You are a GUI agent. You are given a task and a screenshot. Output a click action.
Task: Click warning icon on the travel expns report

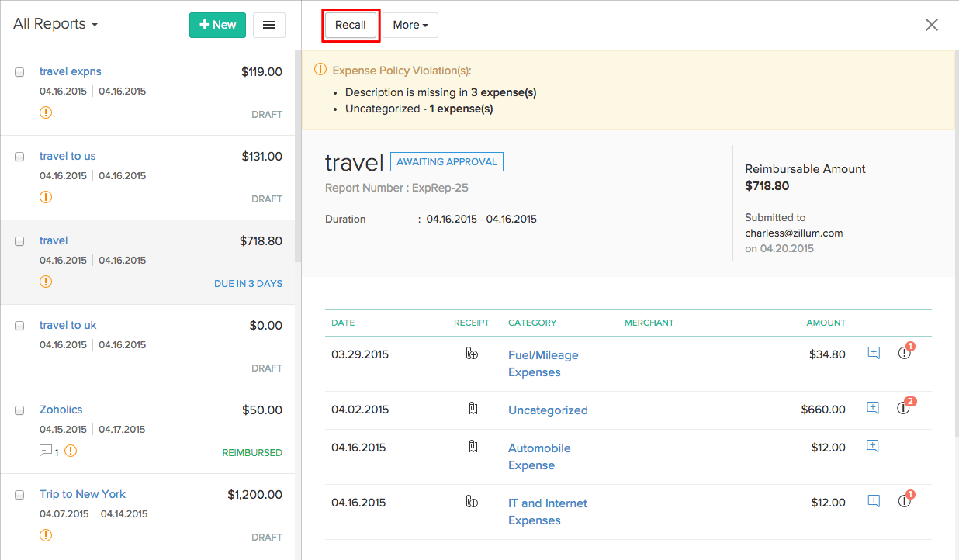[x=46, y=112]
